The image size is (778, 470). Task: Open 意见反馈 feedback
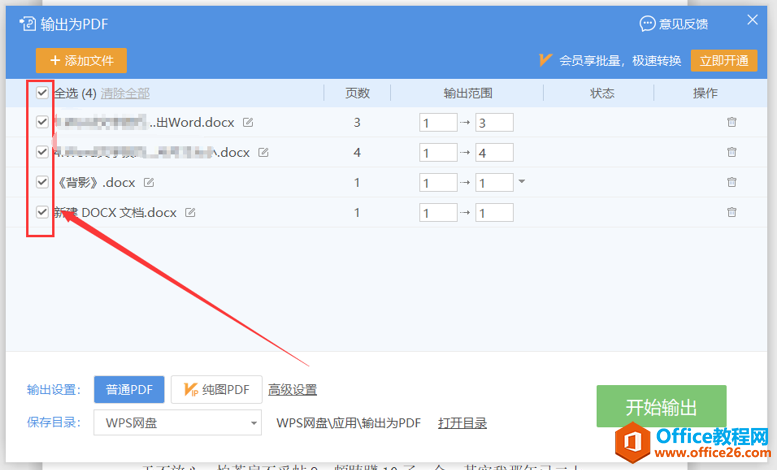point(674,23)
